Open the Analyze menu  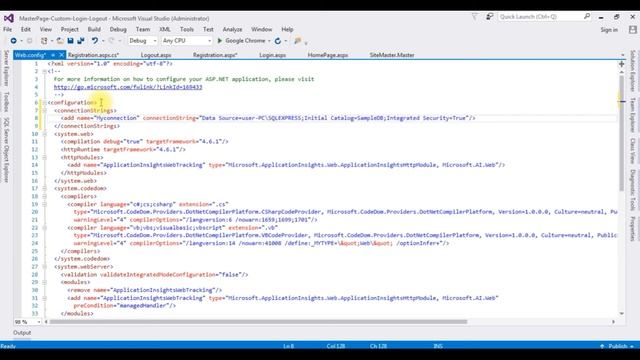(x=232, y=29)
